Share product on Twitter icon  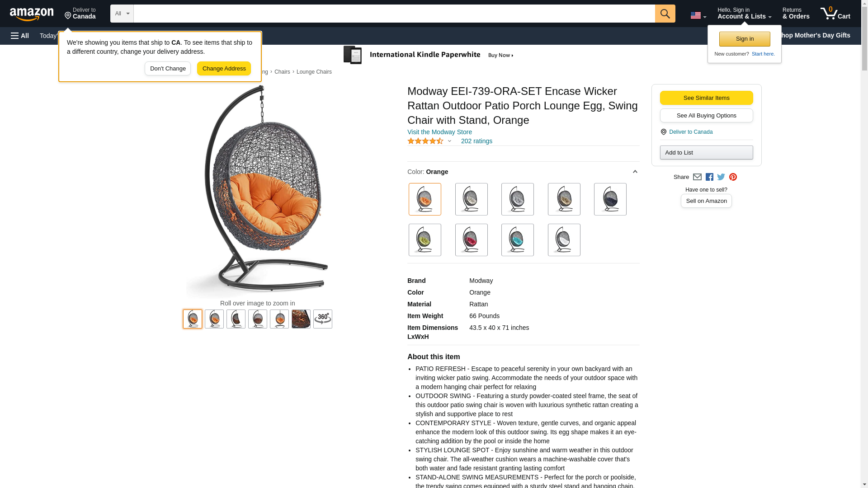click(721, 177)
